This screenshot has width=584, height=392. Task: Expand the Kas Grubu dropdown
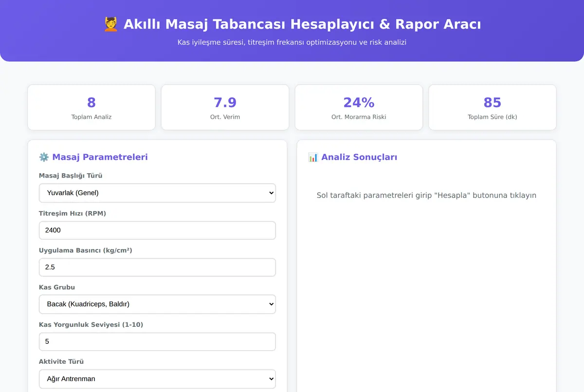click(x=157, y=304)
